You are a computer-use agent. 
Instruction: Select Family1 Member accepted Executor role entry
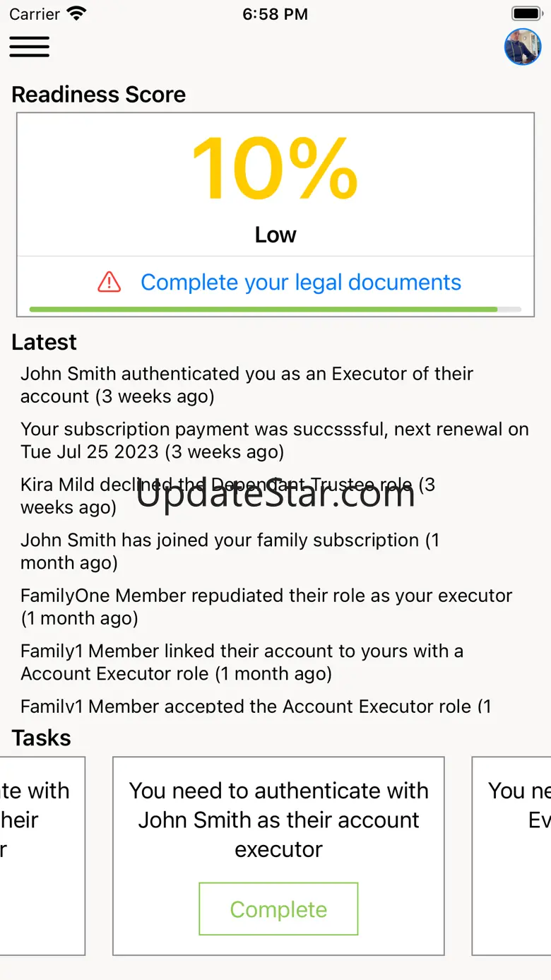(256, 704)
